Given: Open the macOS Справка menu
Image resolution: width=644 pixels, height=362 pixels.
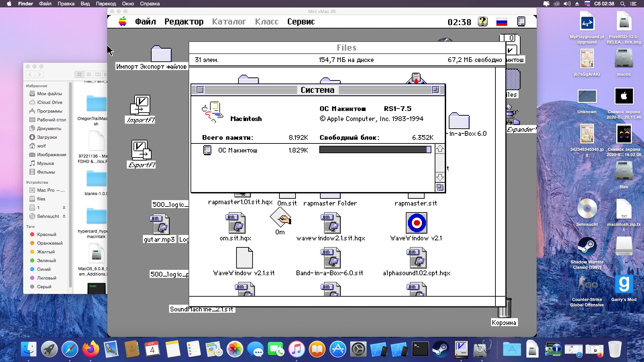Looking at the screenshot, I should (x=150, y=4).
